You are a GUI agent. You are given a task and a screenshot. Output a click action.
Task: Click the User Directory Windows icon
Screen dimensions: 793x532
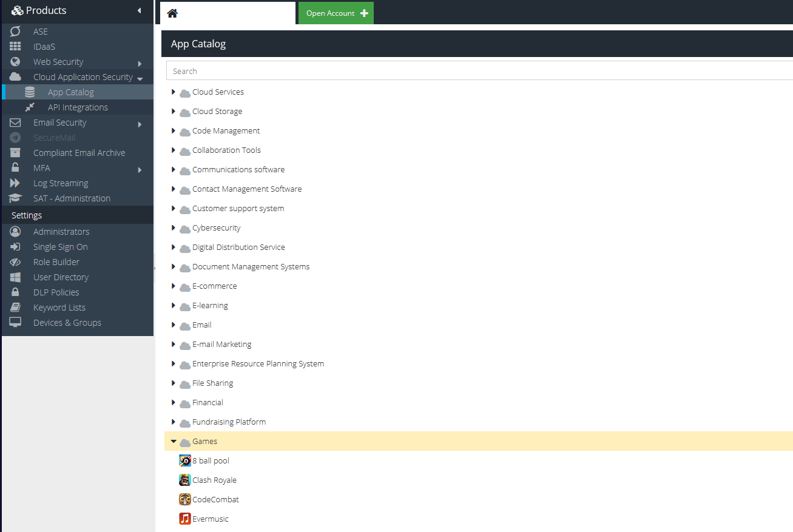coord(15,277)
